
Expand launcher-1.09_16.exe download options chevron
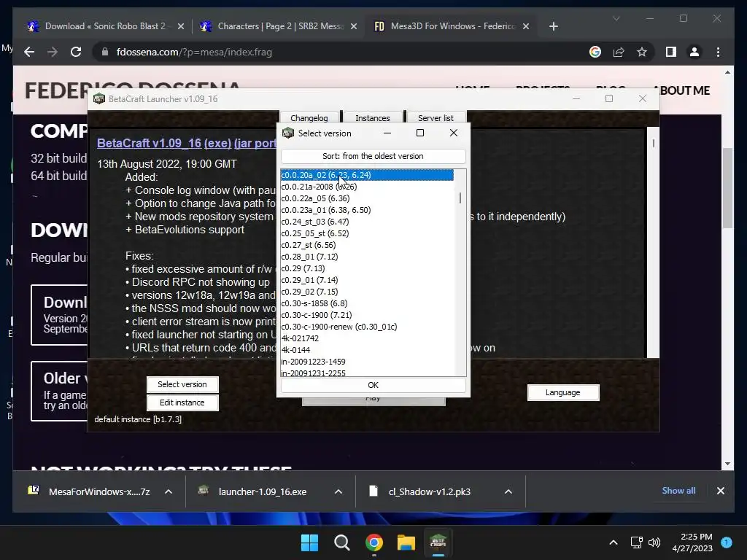[338, 491]
